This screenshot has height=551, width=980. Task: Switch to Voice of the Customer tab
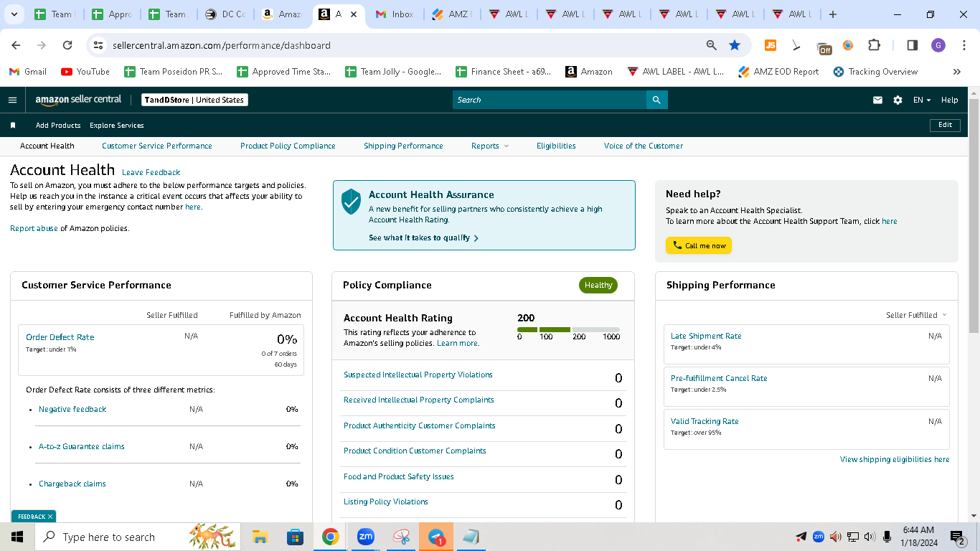click(x=644, y=146)
